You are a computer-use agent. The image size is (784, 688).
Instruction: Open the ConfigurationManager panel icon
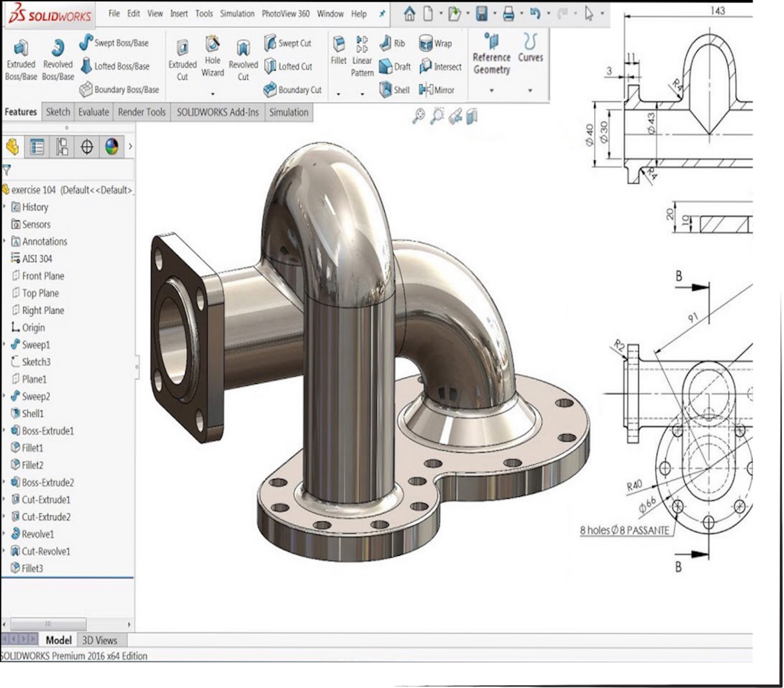[x=62, y=147]
